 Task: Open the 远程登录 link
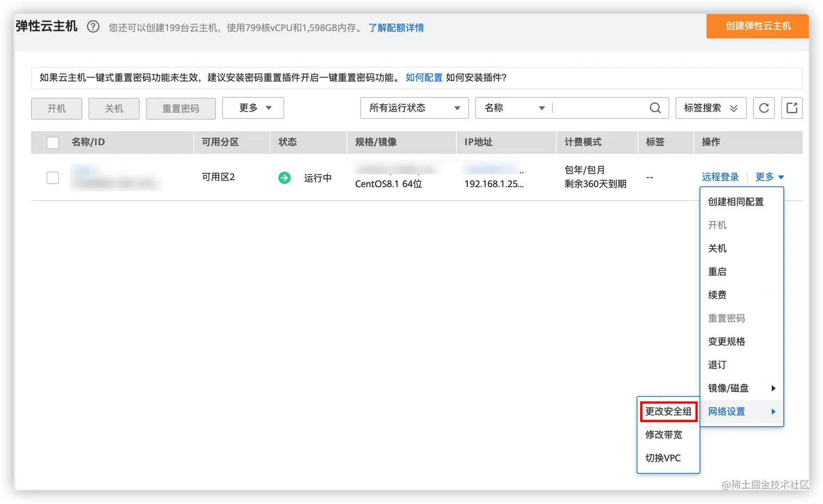pos(720,177)
